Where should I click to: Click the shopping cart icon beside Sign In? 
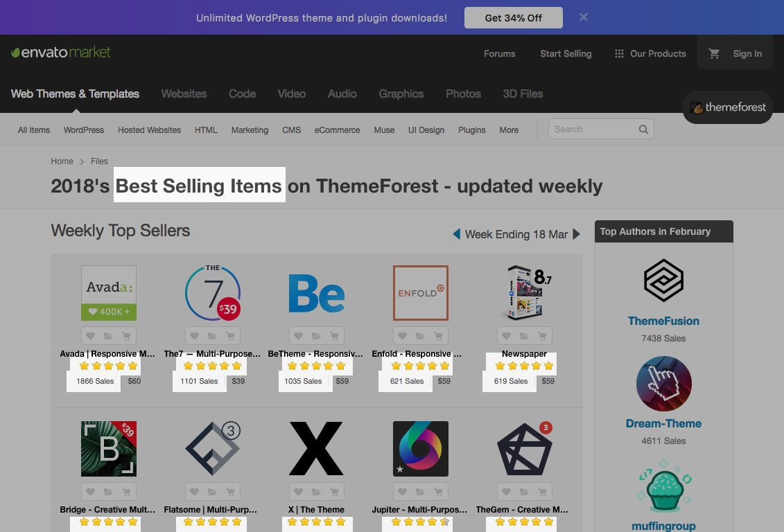(713, 53)
